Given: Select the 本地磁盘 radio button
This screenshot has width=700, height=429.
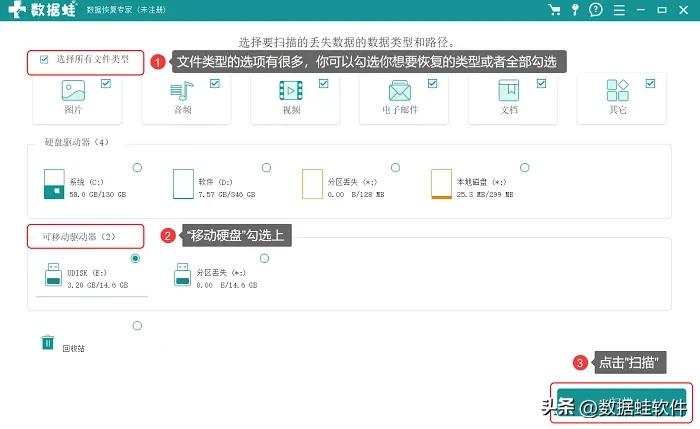Looking at the screenshot, I should click(525, 167).
